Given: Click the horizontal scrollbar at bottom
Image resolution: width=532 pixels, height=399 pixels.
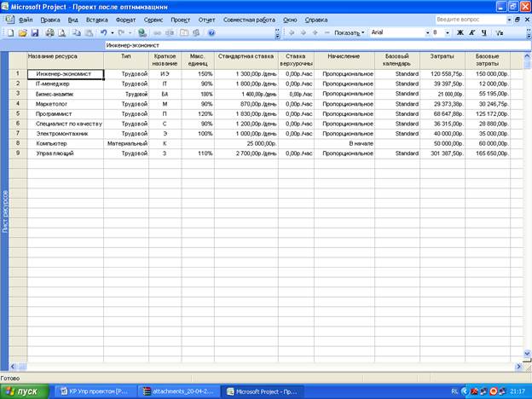Looking at the screenshot, I should point(256,367).
